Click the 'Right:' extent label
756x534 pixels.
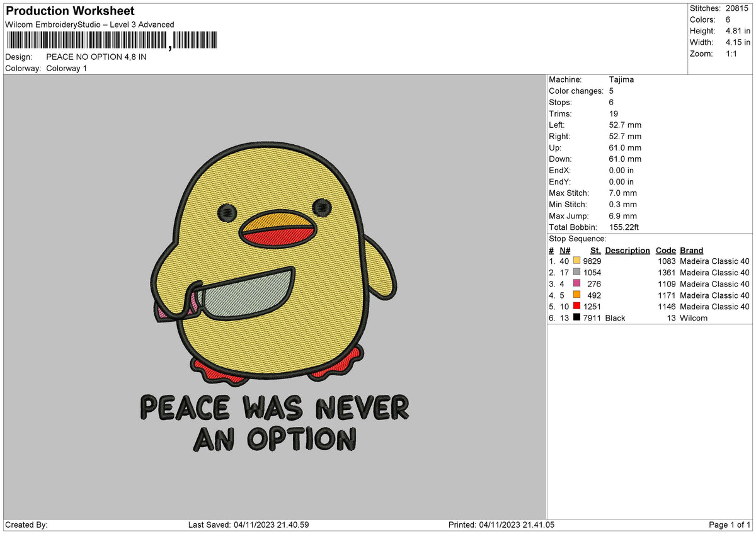click(x=559, y=136)
